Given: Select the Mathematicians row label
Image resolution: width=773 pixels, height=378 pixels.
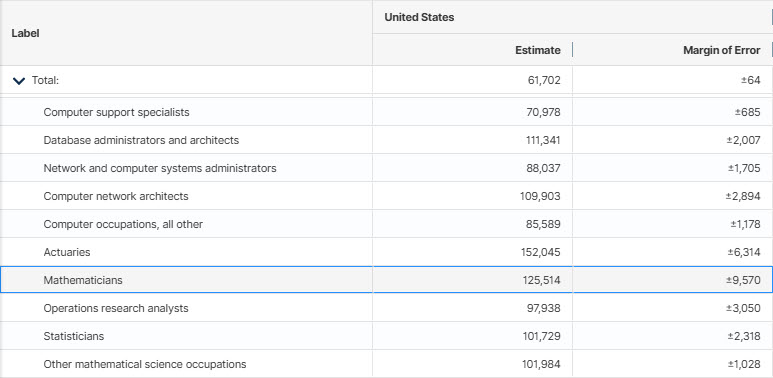Looking at the screenshot, I should pos(83,280).
